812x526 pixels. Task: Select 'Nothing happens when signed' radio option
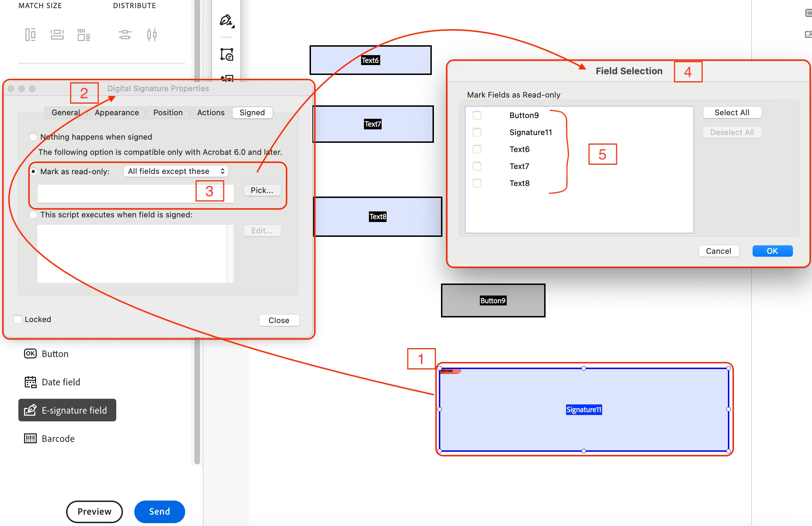point(33,137)
